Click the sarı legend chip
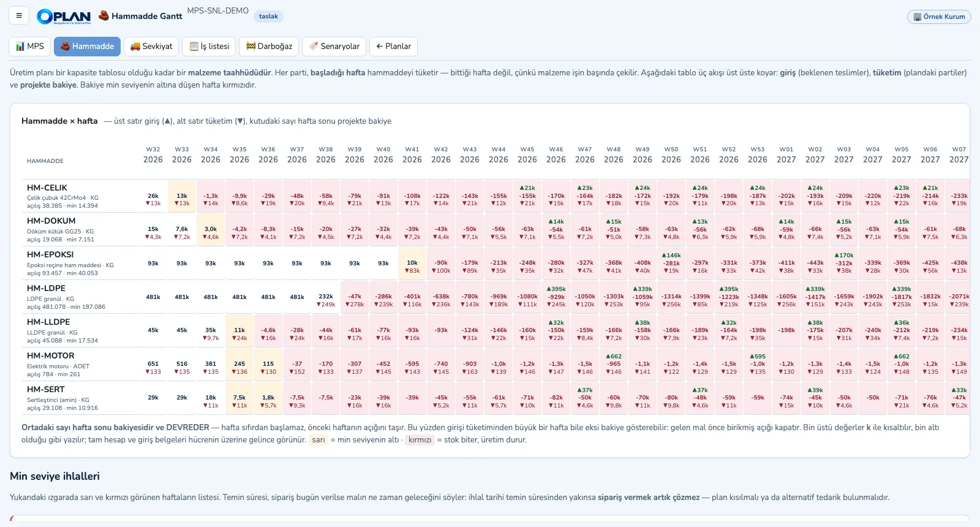Viewport: 980px width, 527px height. [x=318, y=440]
